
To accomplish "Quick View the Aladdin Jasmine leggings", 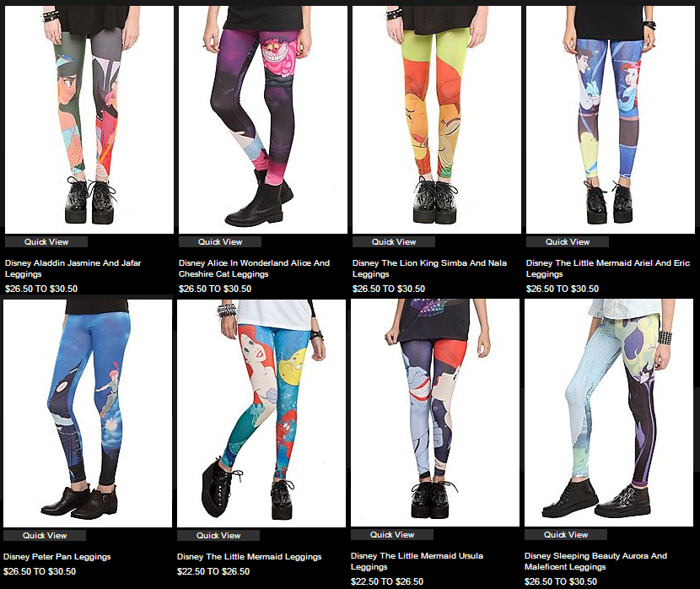I will pos(46,242).
